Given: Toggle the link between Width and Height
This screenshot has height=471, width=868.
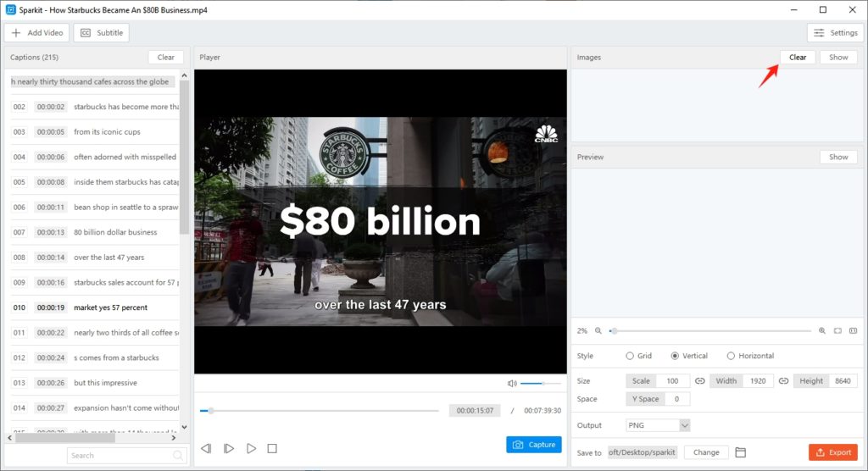Looking at the screenshot, I should (783, 381).
